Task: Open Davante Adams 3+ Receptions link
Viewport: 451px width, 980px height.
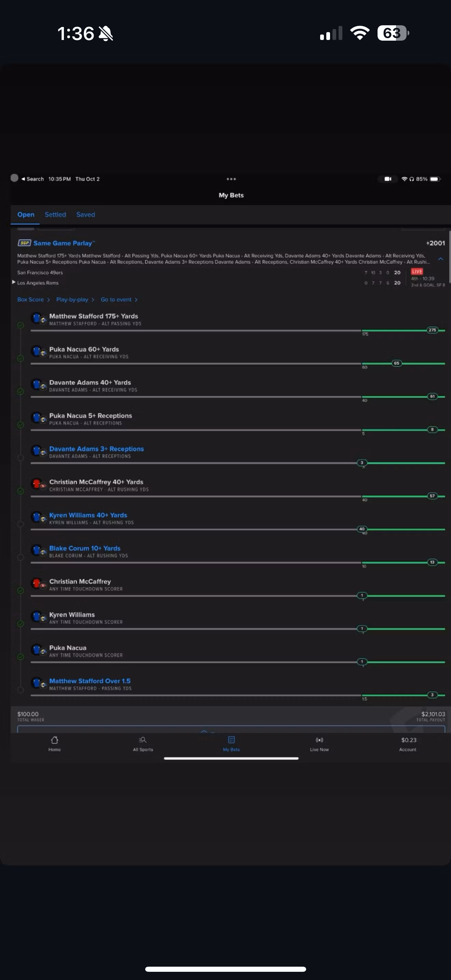Action: coord(96,449)
